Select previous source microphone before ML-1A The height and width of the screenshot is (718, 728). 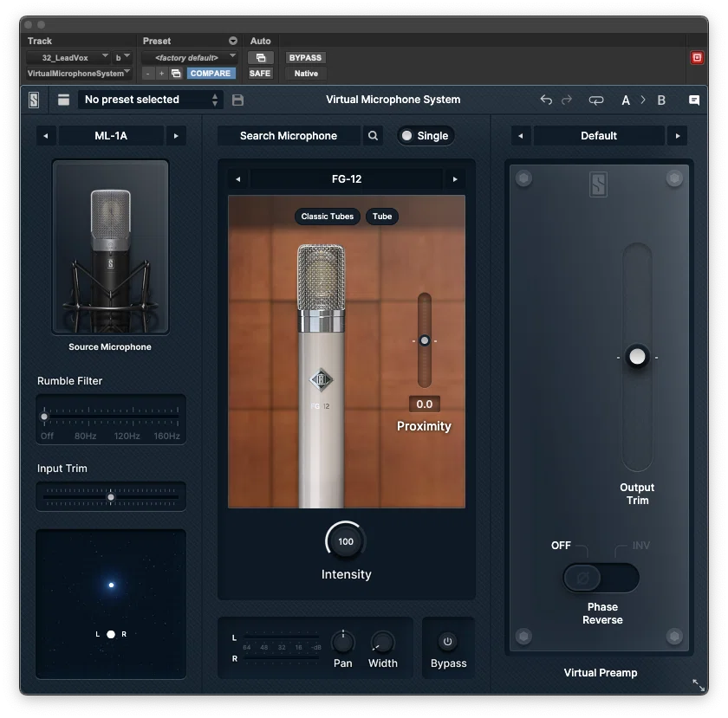[x=45, y=136]
